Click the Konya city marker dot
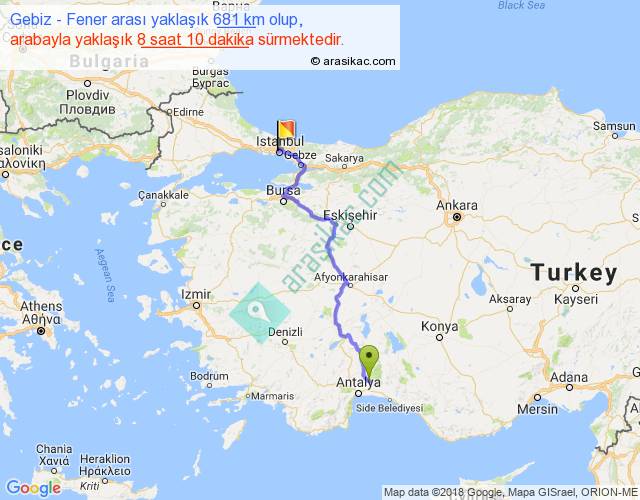640x500 pixels. [x=439, y=338]
